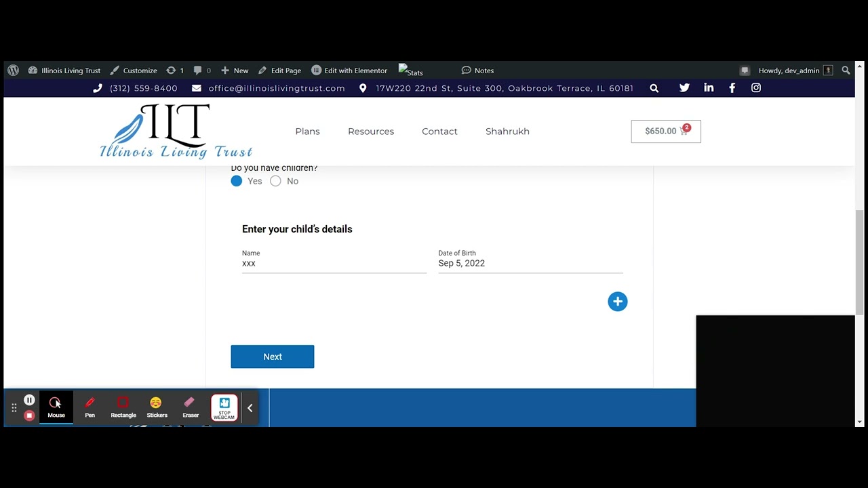The width and height of the screenshot is (868, 488).
Task: Stop the recording with the red button
Action: pos(29,415)
